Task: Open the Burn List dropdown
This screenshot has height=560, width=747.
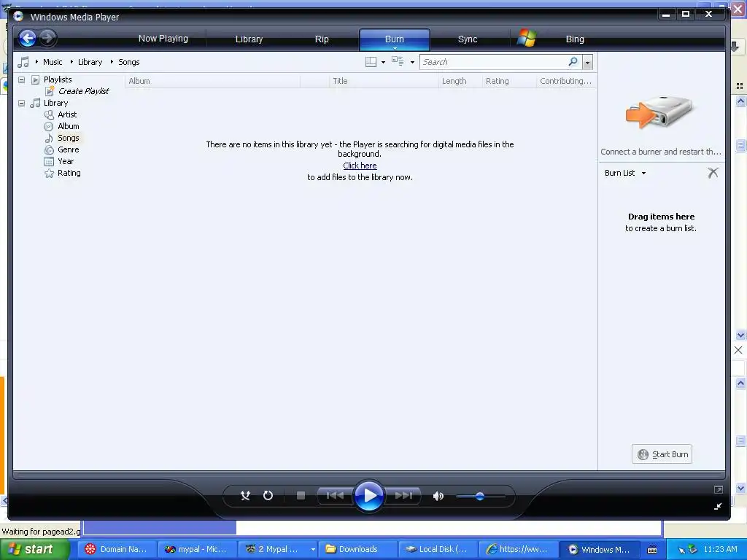Action: pos(625,173)
